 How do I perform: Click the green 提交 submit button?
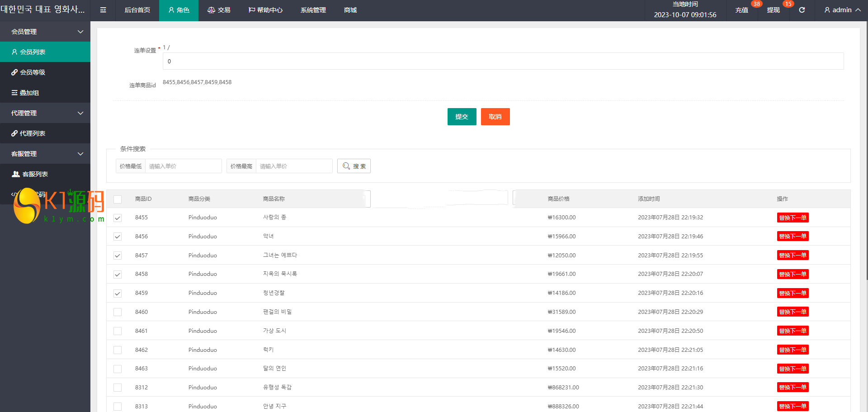tap(462, 117)
